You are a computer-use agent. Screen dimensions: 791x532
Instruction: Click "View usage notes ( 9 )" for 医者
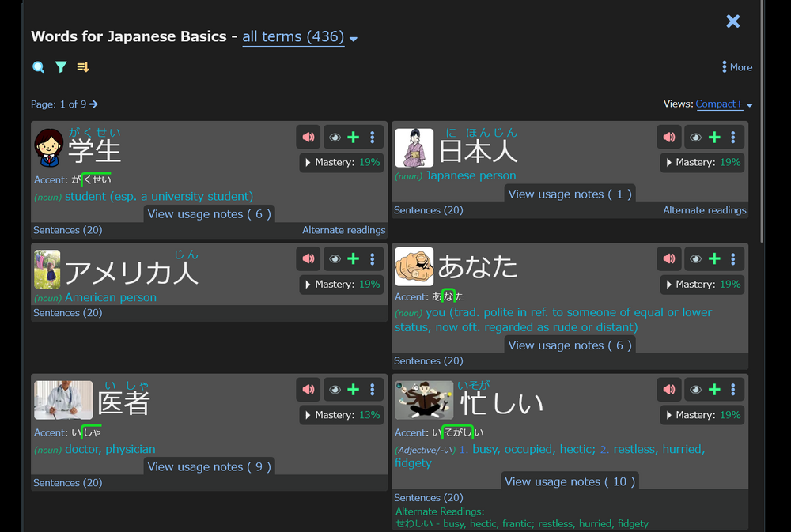[x=209, y=466]
